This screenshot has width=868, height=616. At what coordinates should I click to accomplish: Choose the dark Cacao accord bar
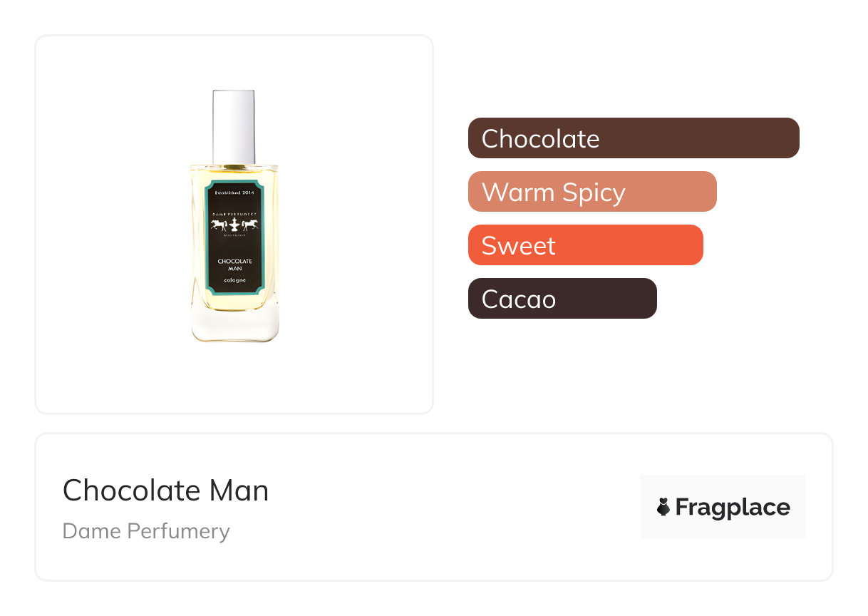tap(562, 299)
